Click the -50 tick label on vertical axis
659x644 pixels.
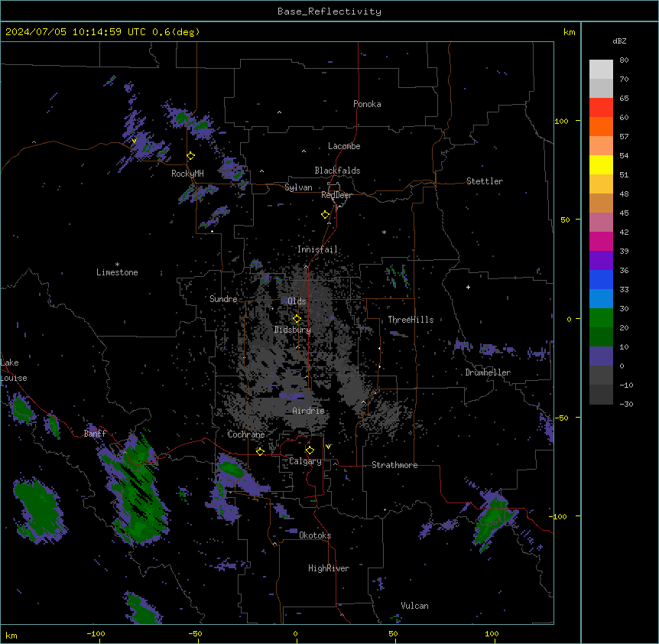(x=561, y=418)
